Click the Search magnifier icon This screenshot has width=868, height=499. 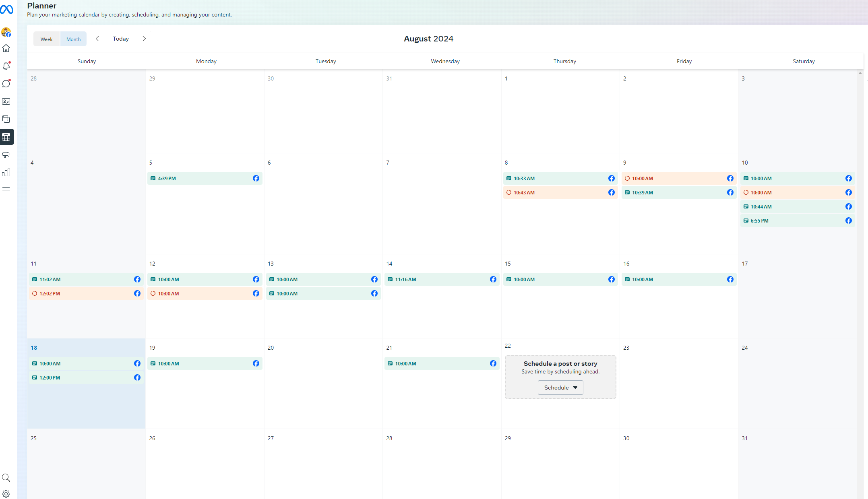pyautogui.click(x=6, y=478)
